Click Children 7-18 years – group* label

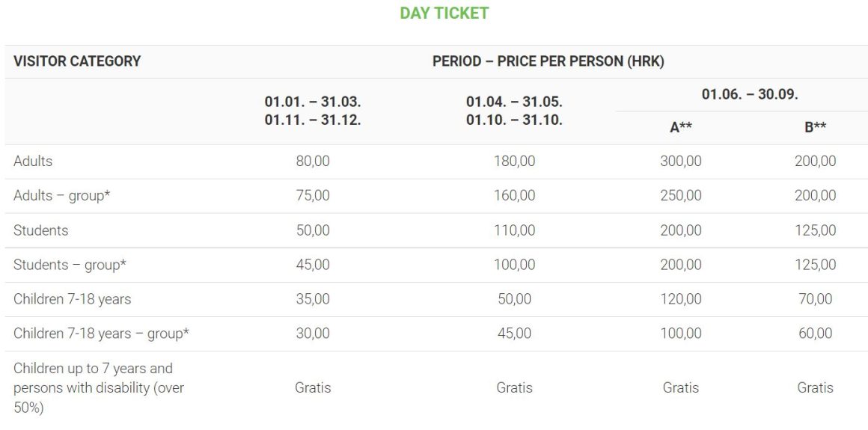coord(101,334)
